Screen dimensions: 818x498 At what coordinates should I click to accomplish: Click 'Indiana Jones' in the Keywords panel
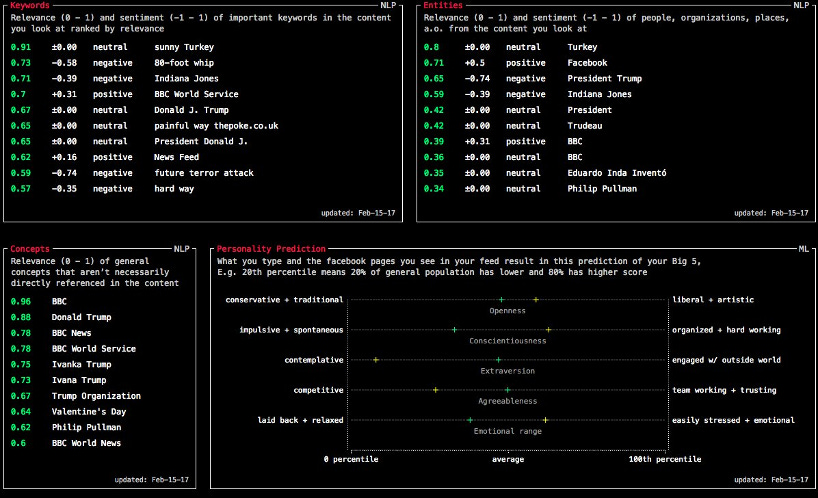[186, 78]
